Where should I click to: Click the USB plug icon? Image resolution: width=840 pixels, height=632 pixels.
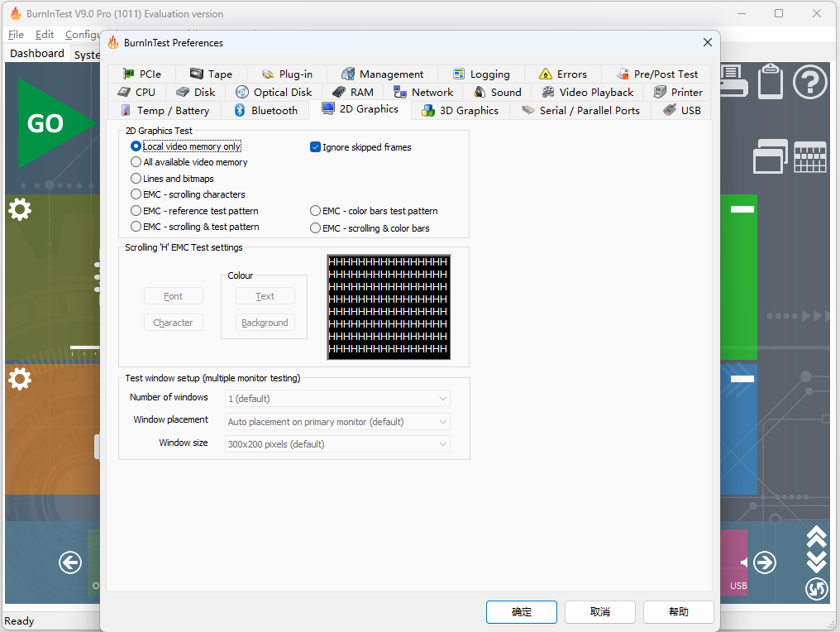670,110
